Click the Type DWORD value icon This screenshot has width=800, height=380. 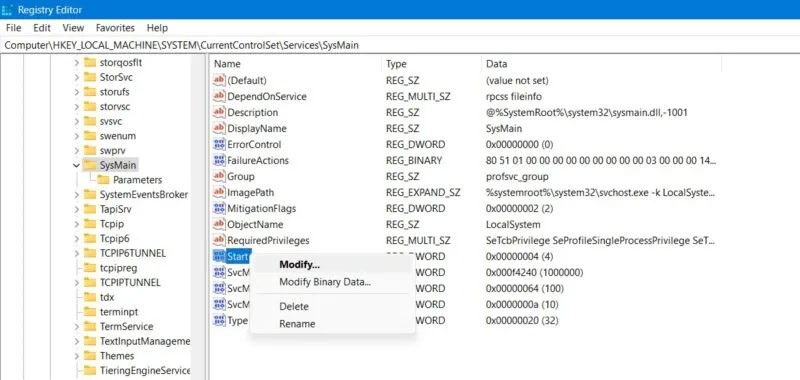(219, 320)
